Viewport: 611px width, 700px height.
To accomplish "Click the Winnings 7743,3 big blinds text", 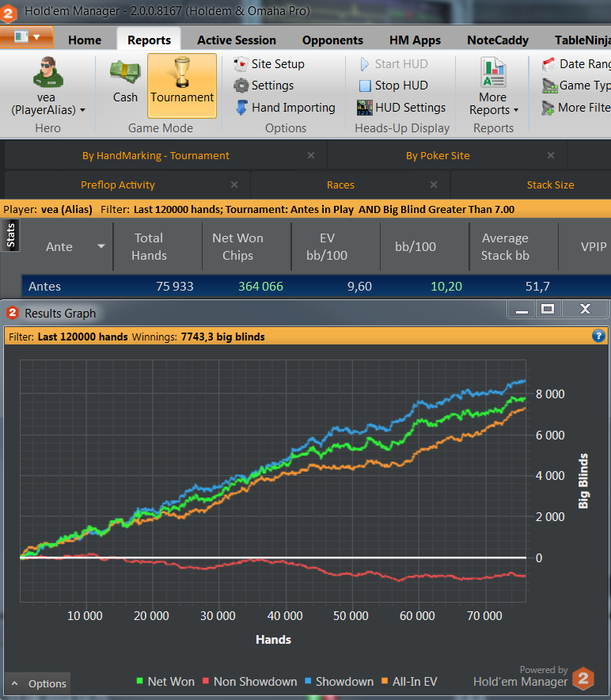I will click(x=198, y=337).
